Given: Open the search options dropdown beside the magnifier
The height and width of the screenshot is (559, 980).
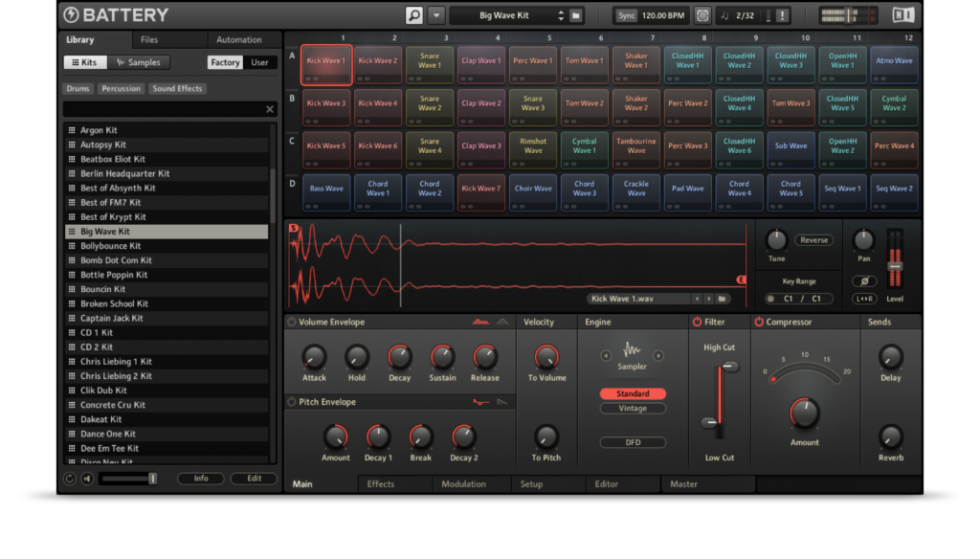Looking at the screenshot, I should pyautogui.click(x=434, y=13).
